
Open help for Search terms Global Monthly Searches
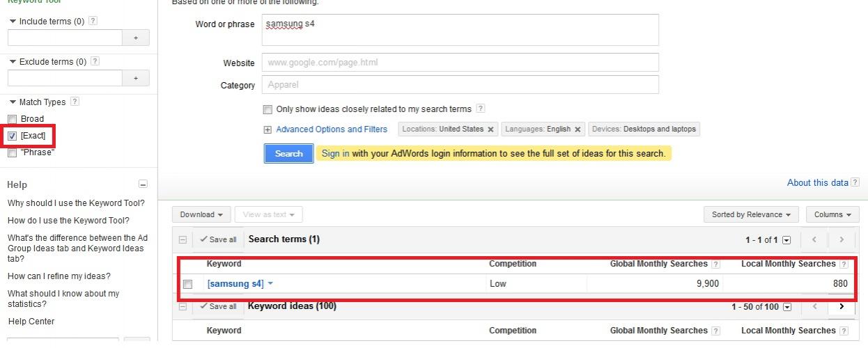tap(715, 264)
